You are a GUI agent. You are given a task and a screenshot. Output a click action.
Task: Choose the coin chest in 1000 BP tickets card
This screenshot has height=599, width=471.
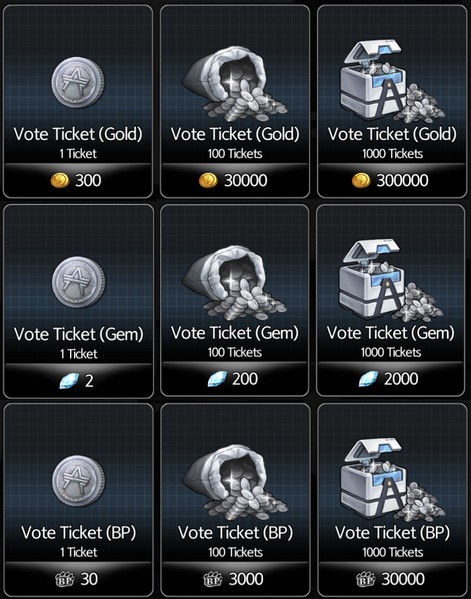[x=392, y=479]
